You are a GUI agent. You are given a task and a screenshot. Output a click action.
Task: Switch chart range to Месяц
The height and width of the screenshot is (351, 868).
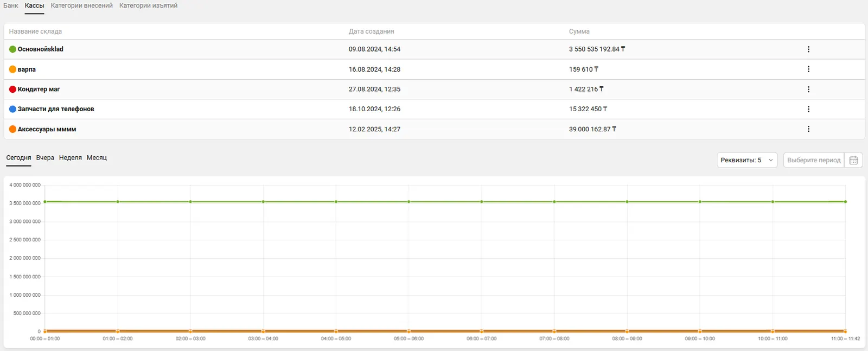tap(97, 158)
